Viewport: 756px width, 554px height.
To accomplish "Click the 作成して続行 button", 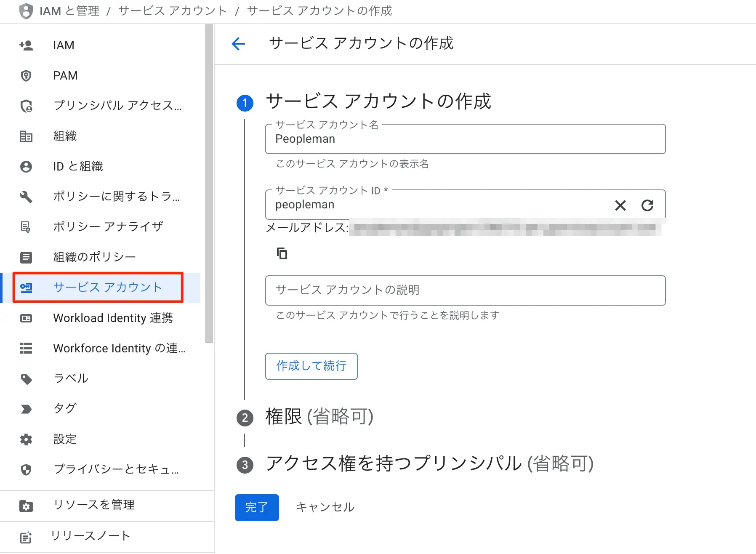I will point(311,366).
